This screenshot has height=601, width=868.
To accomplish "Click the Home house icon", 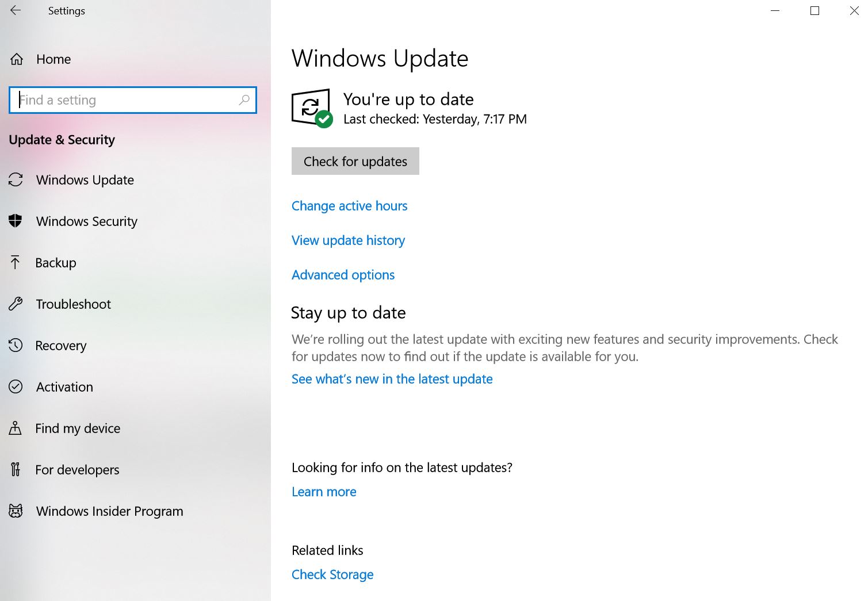I will click(x=17, y=59).
